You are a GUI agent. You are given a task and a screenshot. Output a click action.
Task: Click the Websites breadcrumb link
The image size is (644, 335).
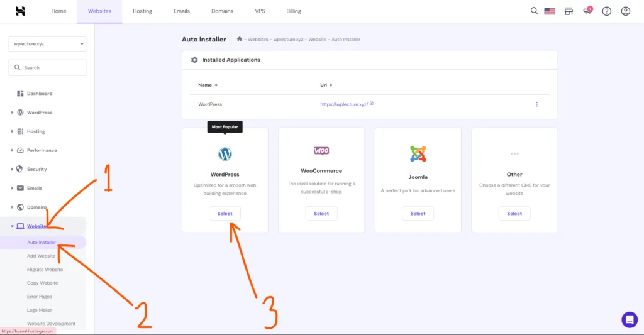tap(258, 40)
